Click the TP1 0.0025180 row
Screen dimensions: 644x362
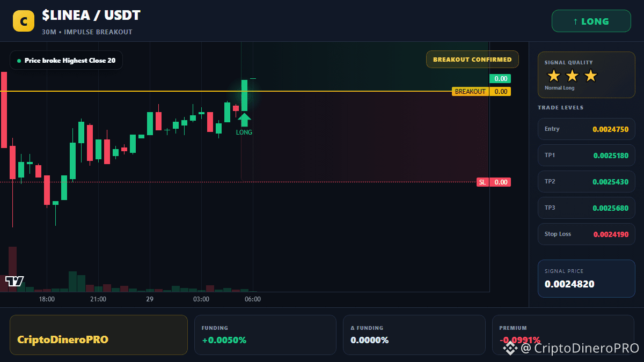586,156
